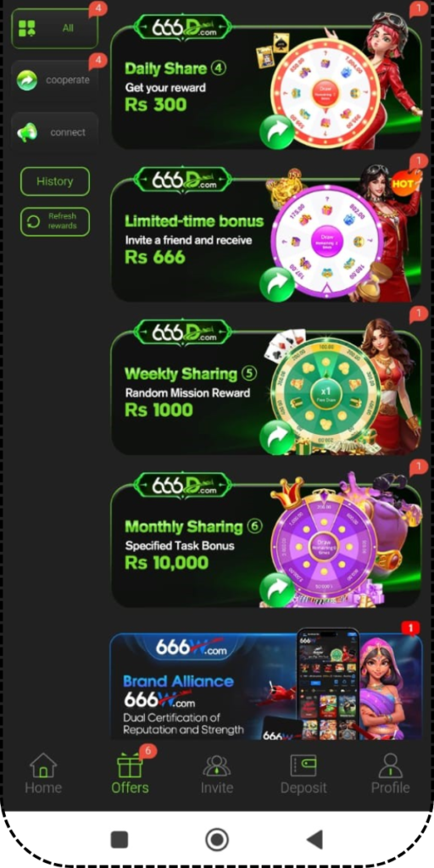Select the All category filter
The image size is (434, 868).
(x=55, y=28)
